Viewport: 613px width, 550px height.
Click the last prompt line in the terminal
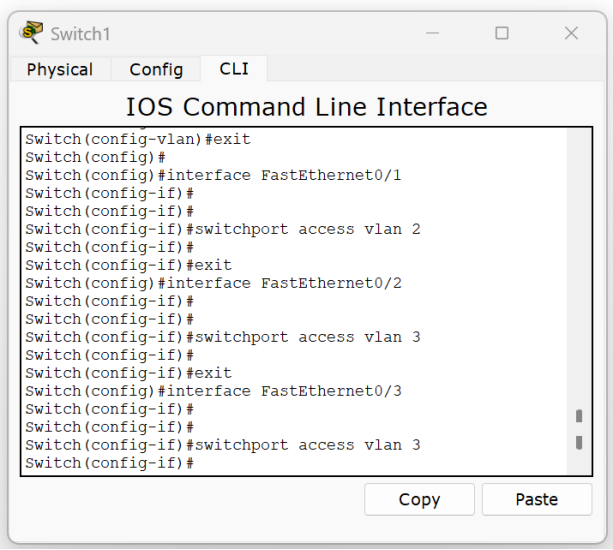tap(109, 463)
